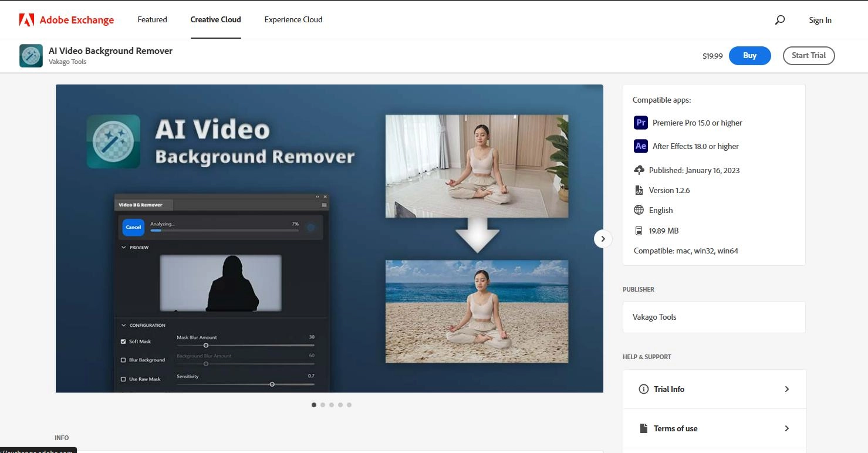Image resolution: width=868 pixels, height=453 pixels.
Task: Click the panel collapse double-arrow icon
Action: [318, 197]
